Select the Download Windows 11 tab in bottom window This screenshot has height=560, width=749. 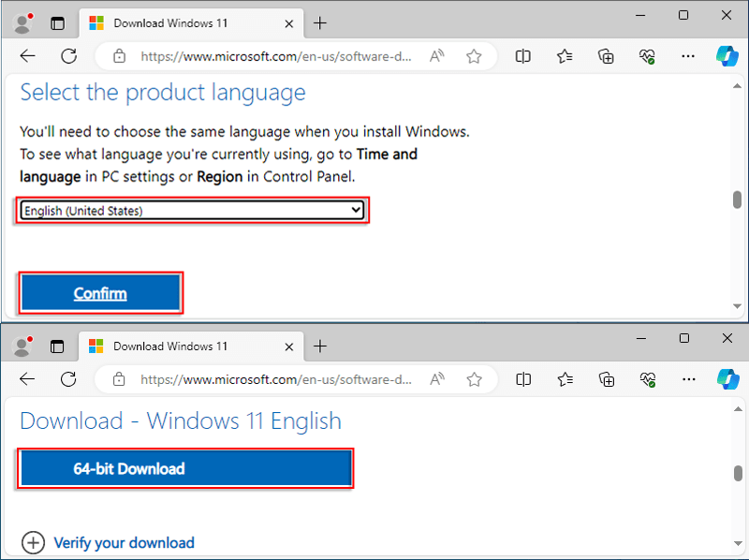pyautogui.click(x=191, y=346)
